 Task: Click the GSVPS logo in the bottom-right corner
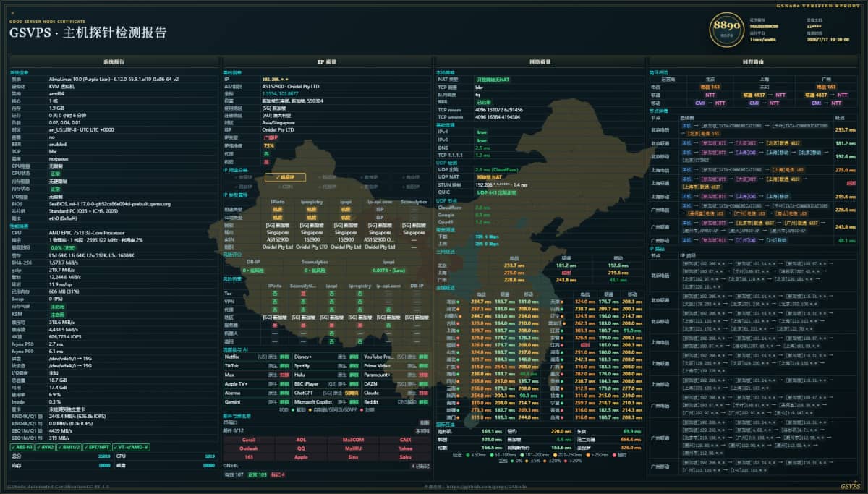tap(849, 486)
